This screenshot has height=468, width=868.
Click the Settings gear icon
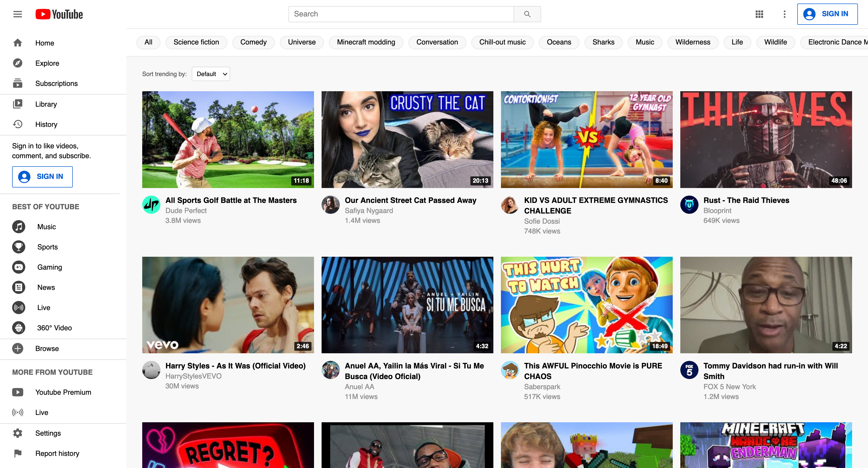point(17,433)
